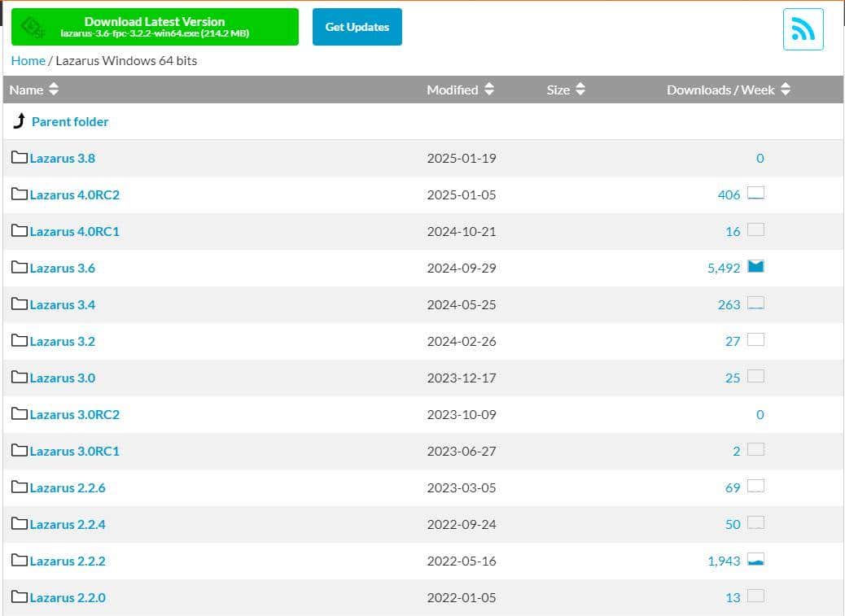The image size is (845, 616).
Task: Click the Lazarus 4.0RC2 downloads chart icon
Action: 755,194
